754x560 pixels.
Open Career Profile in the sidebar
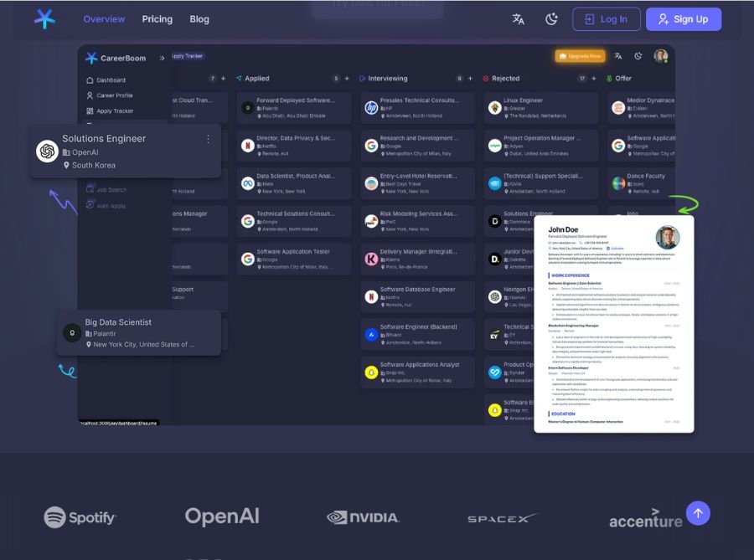(x=111, y=95)
